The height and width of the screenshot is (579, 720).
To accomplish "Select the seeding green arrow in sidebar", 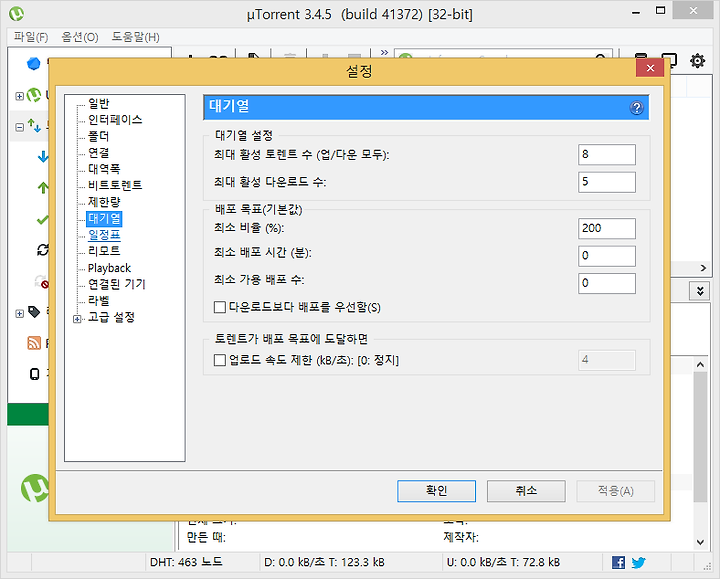I will click(x=43, y=187).
